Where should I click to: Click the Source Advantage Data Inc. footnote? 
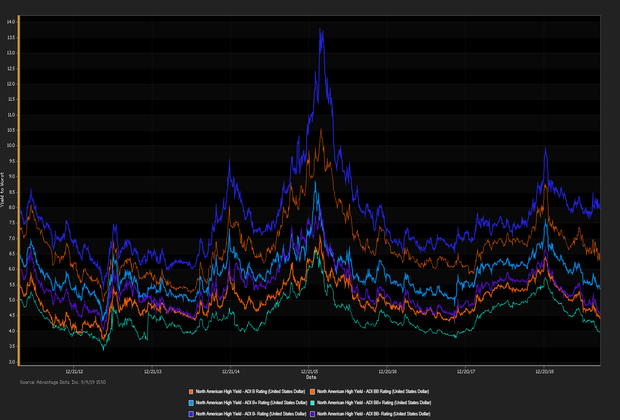pyautogui.click(x=63, y=382)
